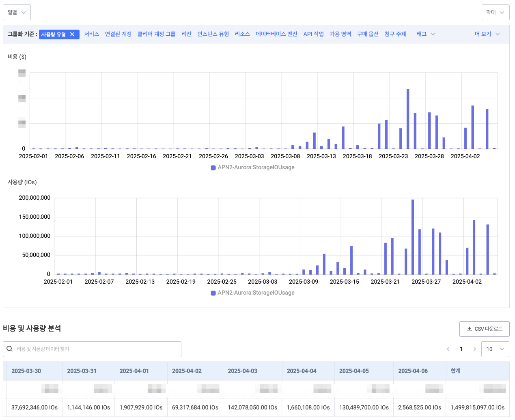This screenshot has height=420, width=515.
Task: Remove the 사용량 유형 grouping filter
Action: click(72, 34)
